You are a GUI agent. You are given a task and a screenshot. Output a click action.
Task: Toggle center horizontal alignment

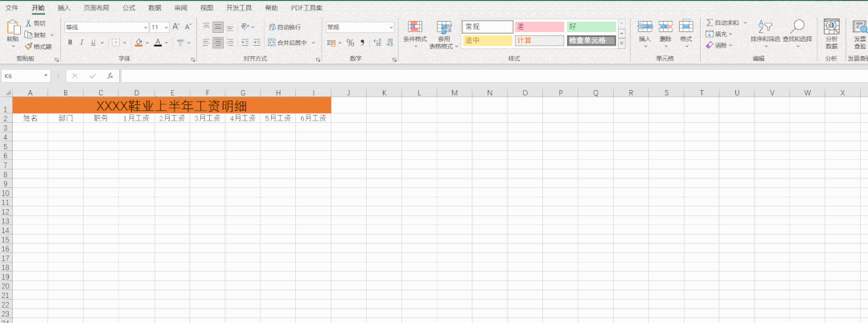[x=218, y=43]
